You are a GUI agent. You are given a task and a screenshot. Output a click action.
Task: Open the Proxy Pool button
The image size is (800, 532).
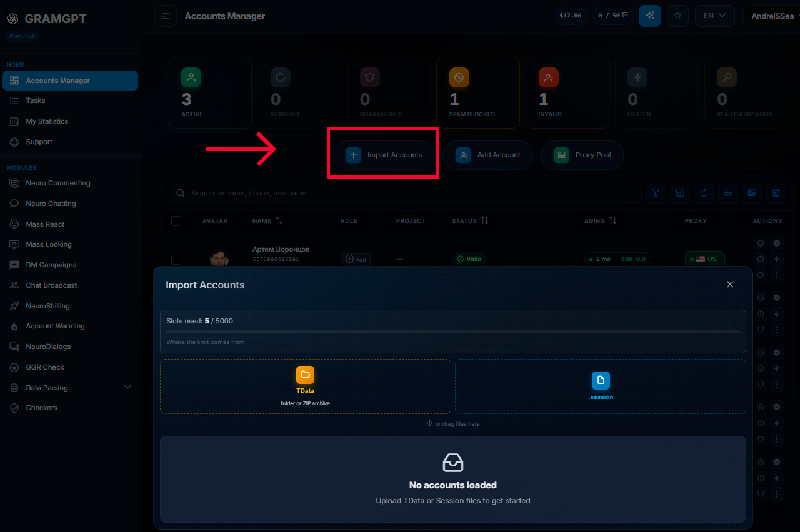(582, 155)
